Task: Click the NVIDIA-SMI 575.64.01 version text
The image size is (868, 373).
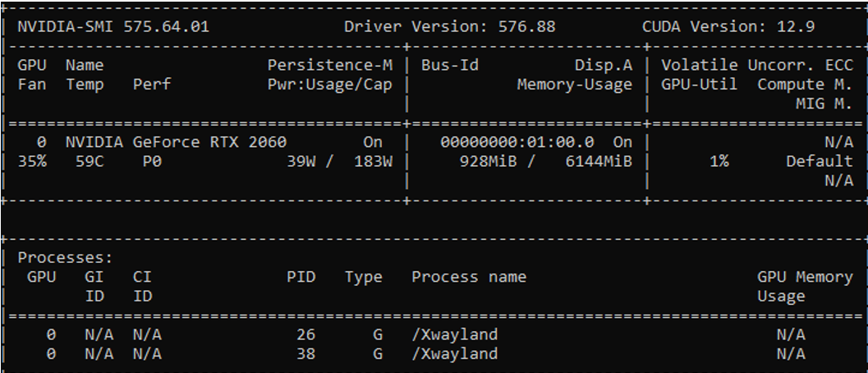Action: pos(113,26)
